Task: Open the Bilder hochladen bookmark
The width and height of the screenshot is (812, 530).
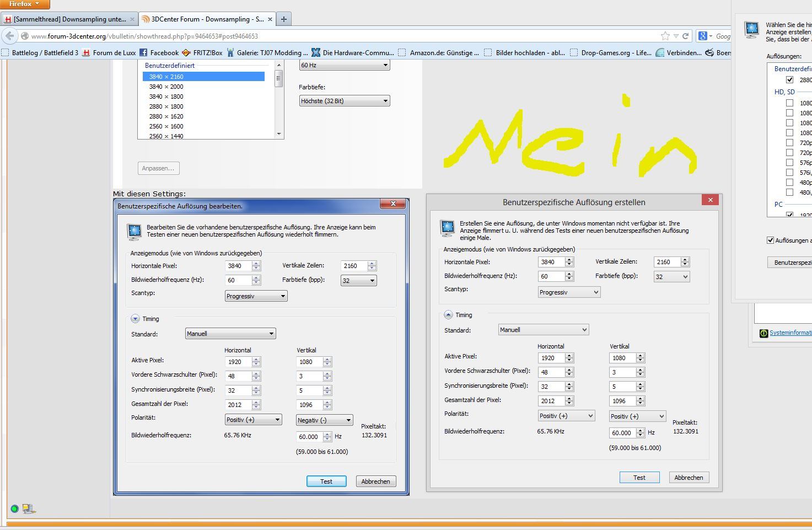Action: click(x=525, y=52)
